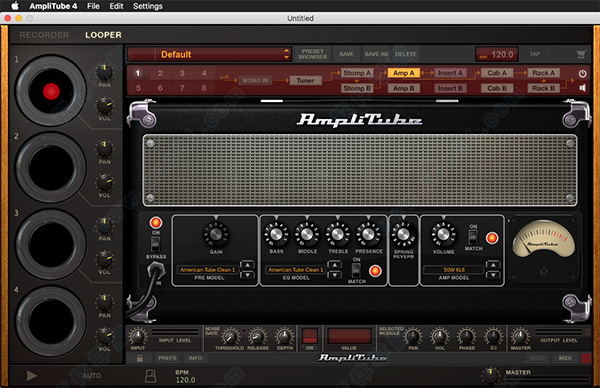Click the selected module D.I knob

click(x=493, y=337)
